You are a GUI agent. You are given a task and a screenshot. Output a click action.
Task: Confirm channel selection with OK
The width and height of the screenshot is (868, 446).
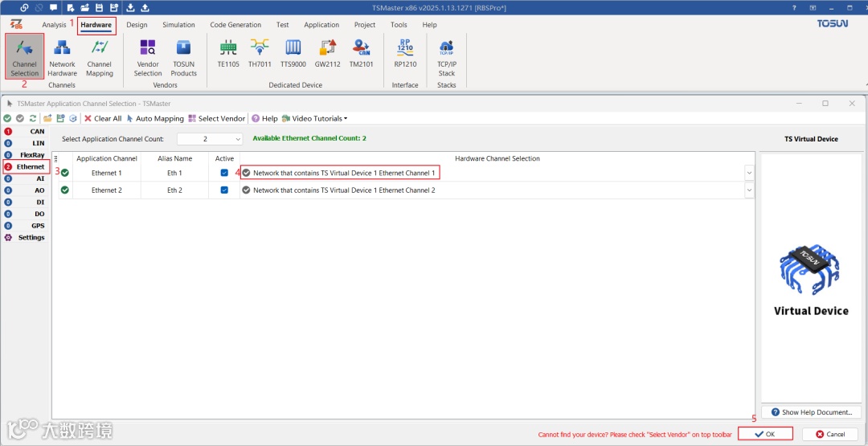[766, 434]
